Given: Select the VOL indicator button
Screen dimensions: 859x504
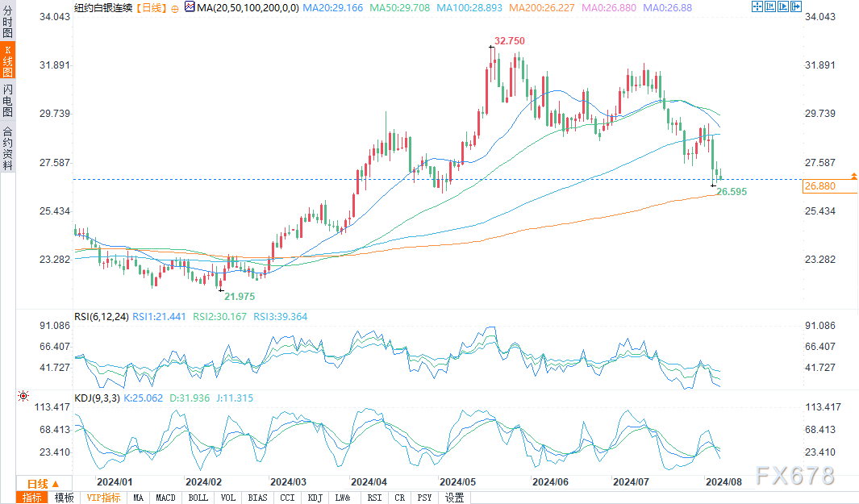Looking at the screenshot, I should click(228, 498).
